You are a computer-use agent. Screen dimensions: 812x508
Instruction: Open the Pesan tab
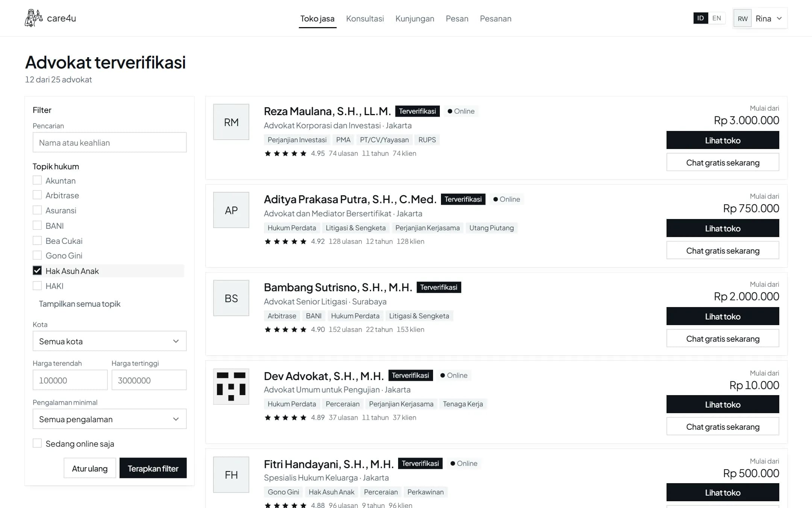click(x=457, y=18)
